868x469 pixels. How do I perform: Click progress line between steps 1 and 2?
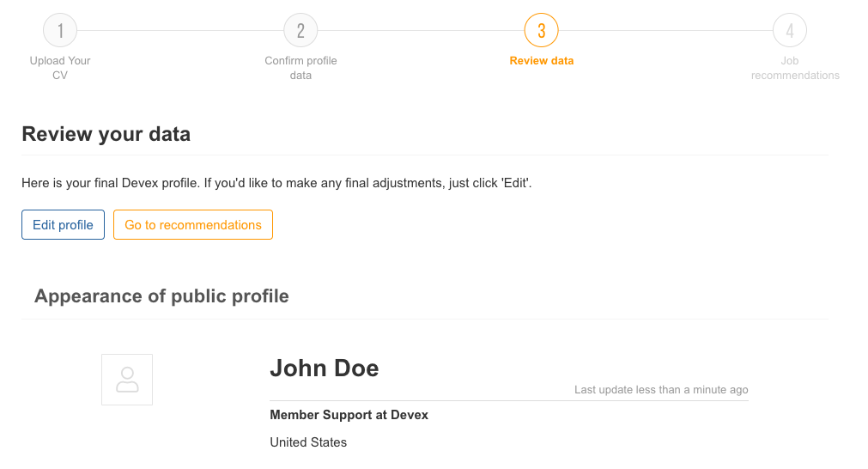pos(180,30)
